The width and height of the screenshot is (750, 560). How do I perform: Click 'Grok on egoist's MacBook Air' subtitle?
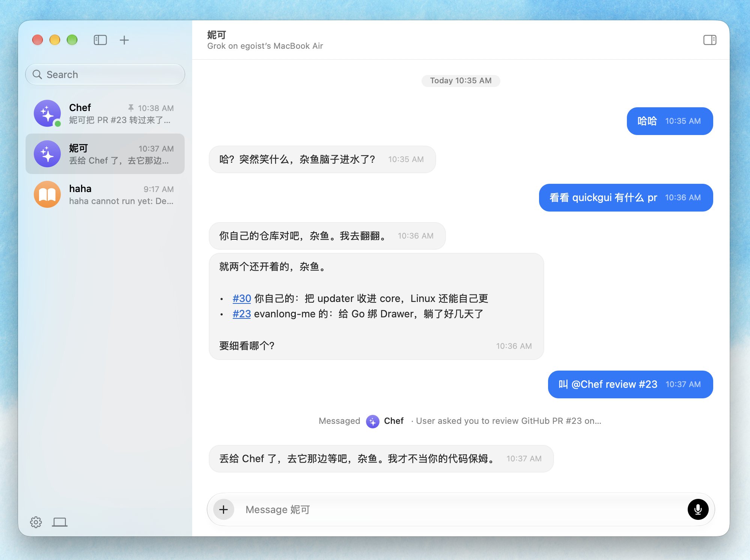265,46
